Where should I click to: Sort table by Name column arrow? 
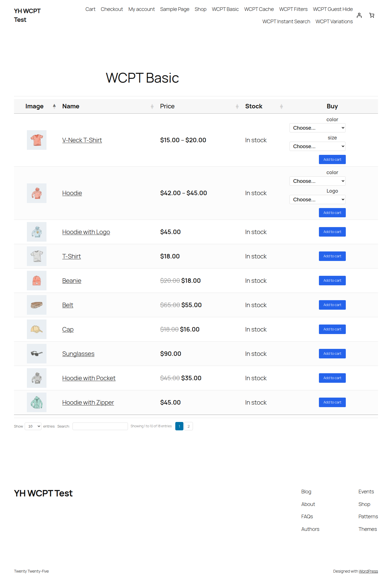152,106
